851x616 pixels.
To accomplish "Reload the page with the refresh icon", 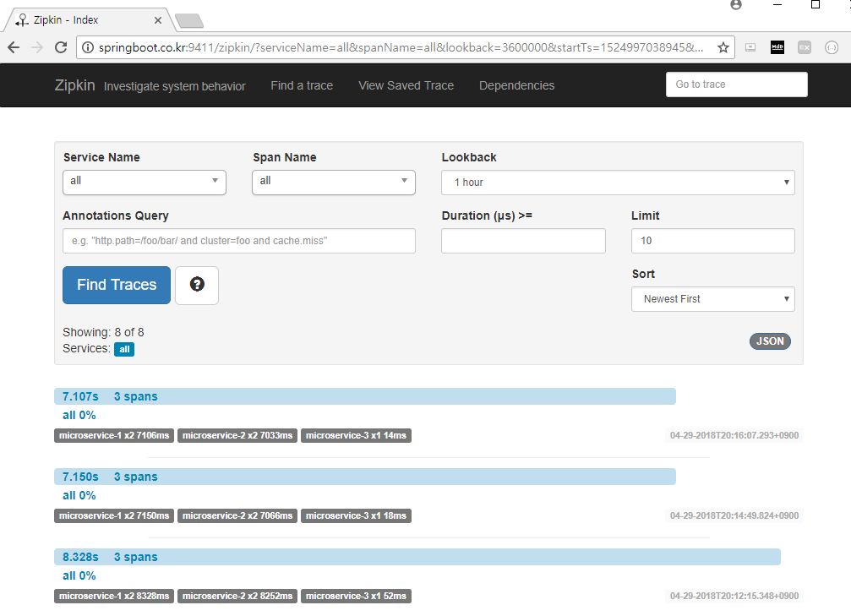I will (61, 48).
